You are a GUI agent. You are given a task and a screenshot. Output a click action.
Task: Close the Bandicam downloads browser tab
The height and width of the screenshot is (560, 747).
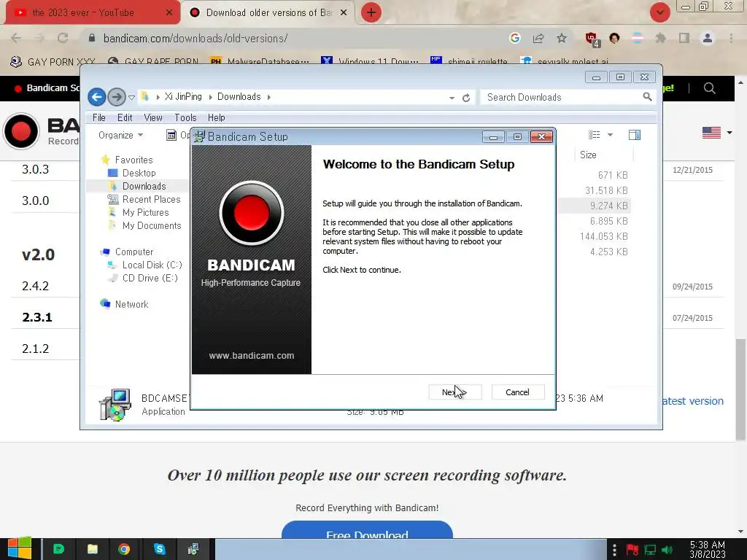click(x=344, y=13)
